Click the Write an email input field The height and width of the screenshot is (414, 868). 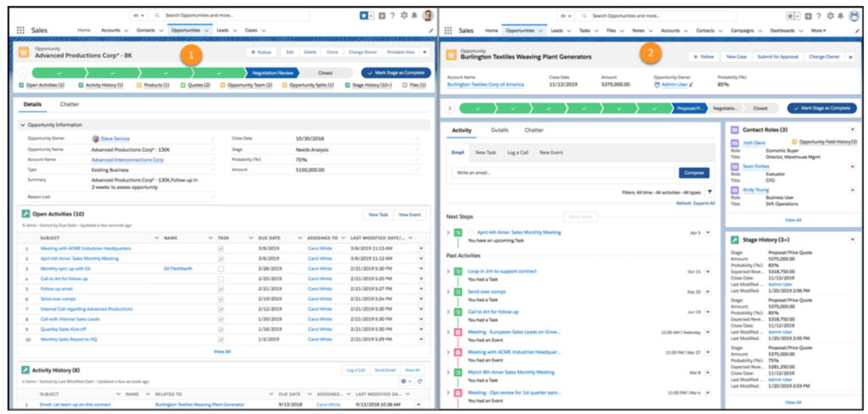[x=563, y=173]
